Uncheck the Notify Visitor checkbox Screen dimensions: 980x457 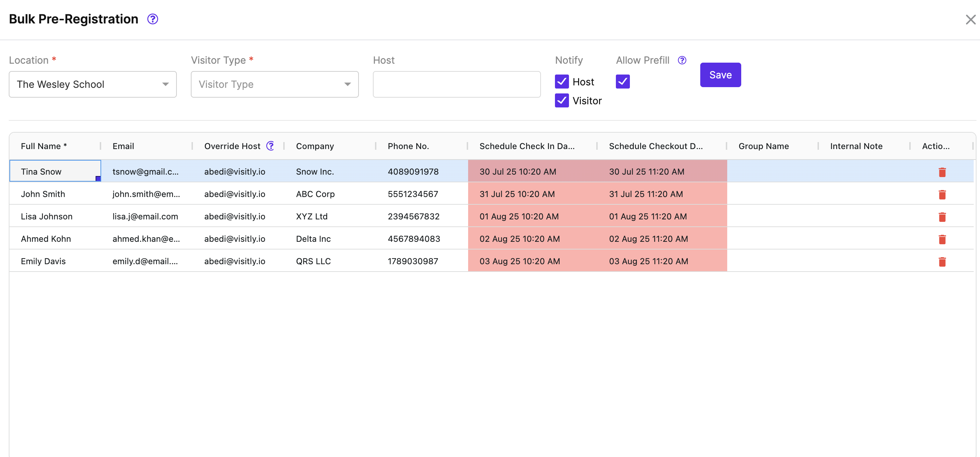pyautogui.click(x=562, y=101)
